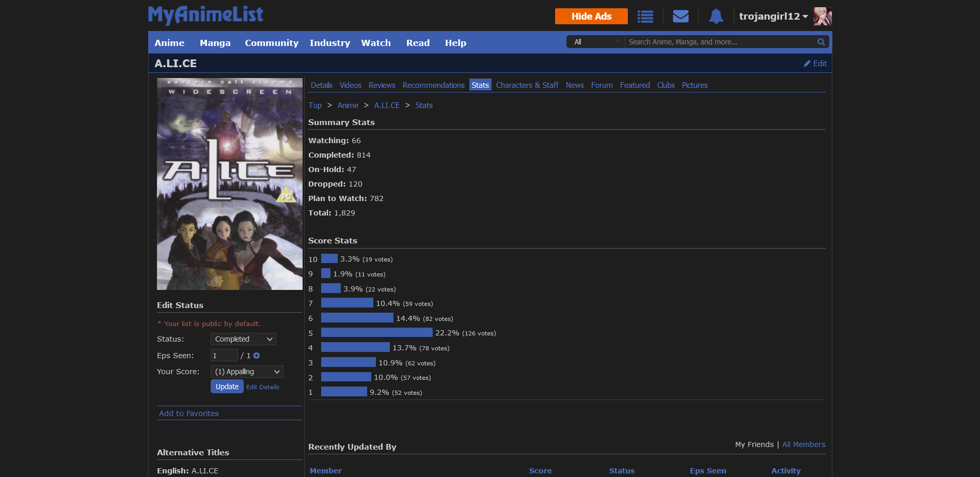Click the Eps Seen input field

pos(224,356)
